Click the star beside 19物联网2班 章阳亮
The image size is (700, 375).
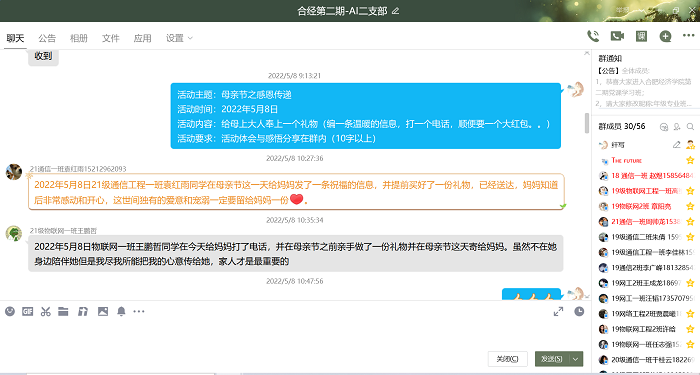click(x=690, y=206)
